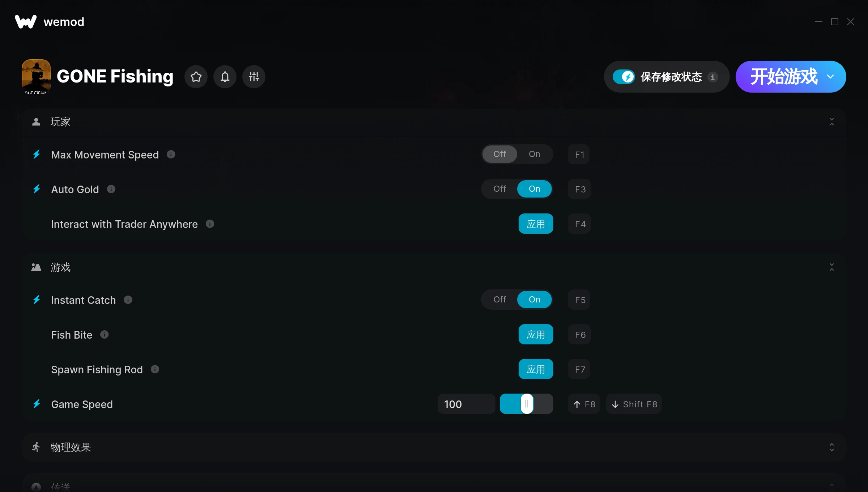Image resolution: width=868 pixels, height=492 pixels.
Task: Click the info icon next to Fish Bite
Action: pos(105,335)
